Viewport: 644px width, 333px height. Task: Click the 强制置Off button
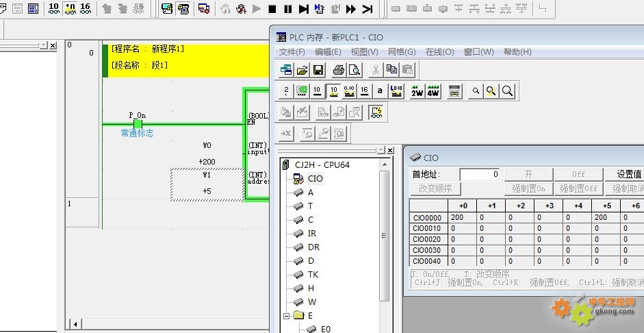pos(578,188)
